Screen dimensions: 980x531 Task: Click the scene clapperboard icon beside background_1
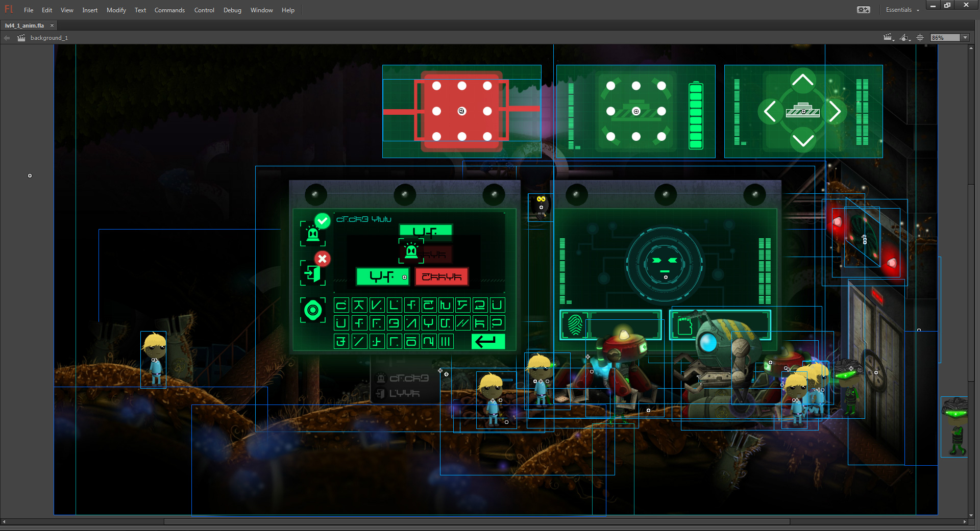(21, 38)
